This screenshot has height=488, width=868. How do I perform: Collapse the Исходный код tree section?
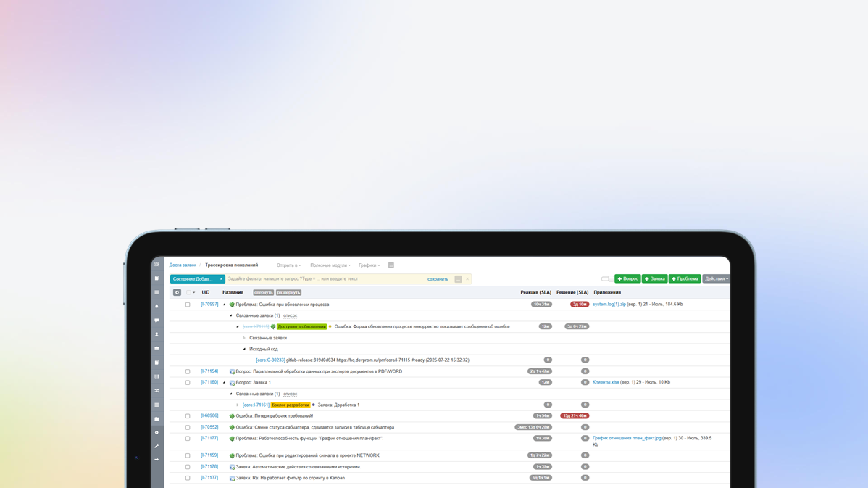[x=244, y=349]
